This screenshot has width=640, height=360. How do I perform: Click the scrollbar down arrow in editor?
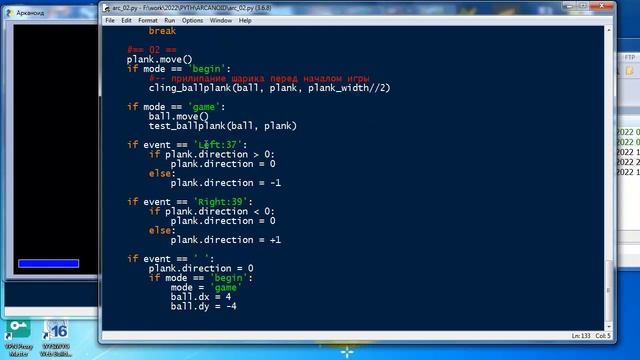609,327
